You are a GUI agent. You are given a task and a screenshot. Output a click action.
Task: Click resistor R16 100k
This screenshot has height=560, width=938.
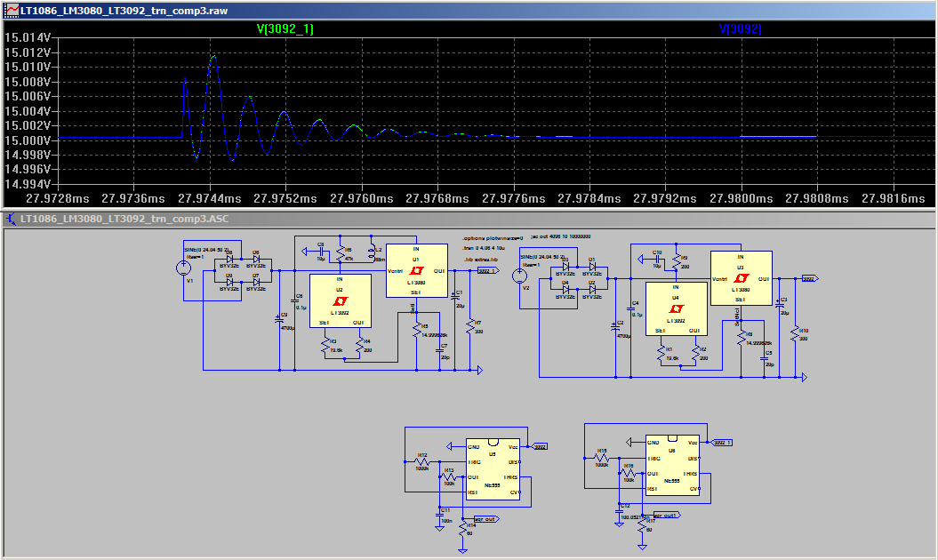coord(629,473)
